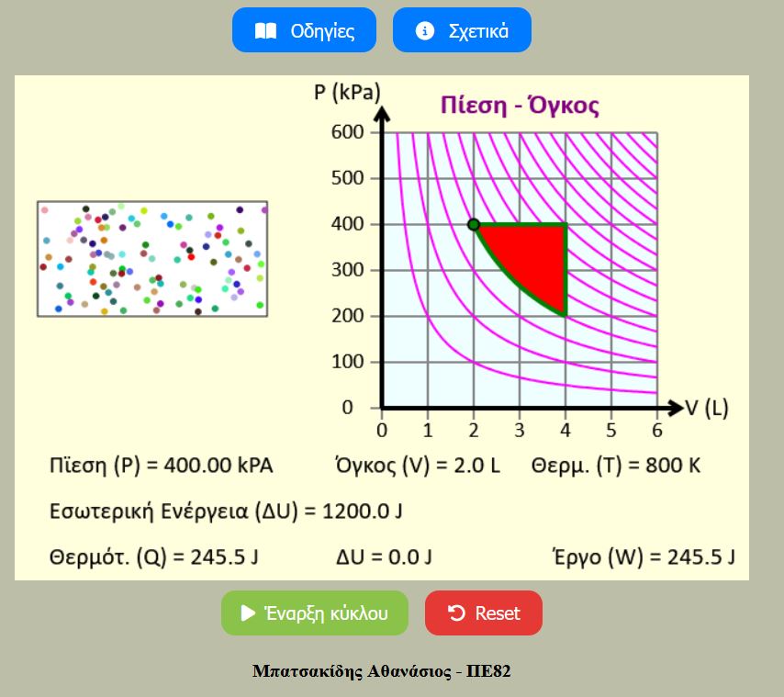Screen dimensions: 784x697
Task: Click the gas particle container box
Action: 152,259
